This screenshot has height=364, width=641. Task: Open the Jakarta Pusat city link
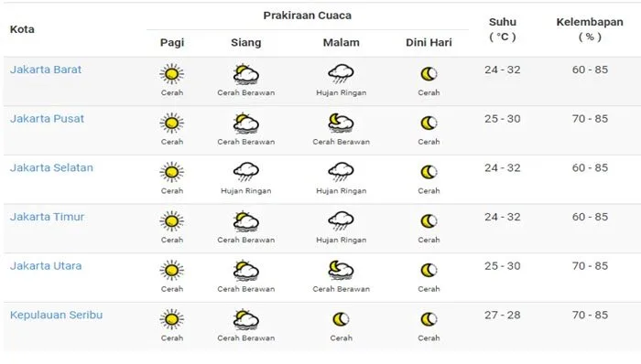pyautogui.click(x=47, y=119)
